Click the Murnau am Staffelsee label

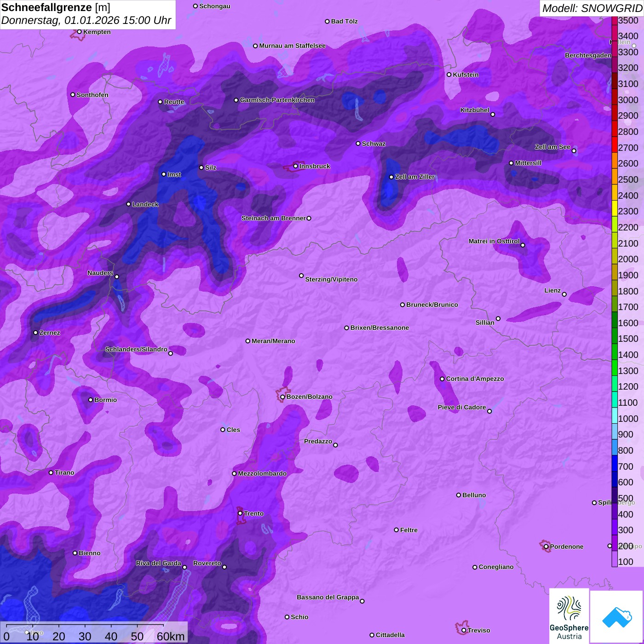[x=293, y=46]
